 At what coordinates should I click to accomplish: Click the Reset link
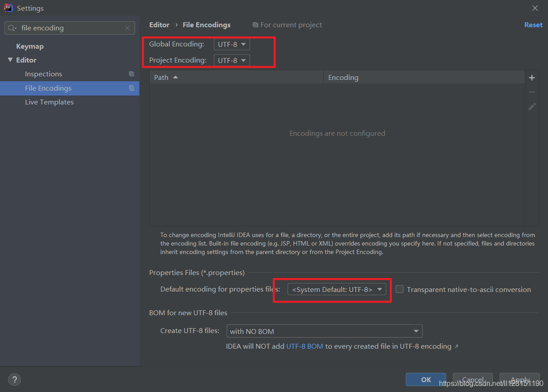[x=533, y=25]
